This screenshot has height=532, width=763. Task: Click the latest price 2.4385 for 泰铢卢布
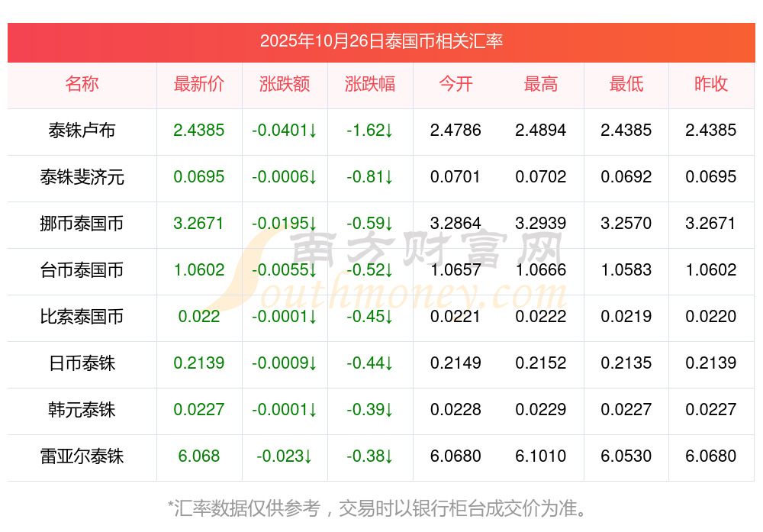(199, 131)
